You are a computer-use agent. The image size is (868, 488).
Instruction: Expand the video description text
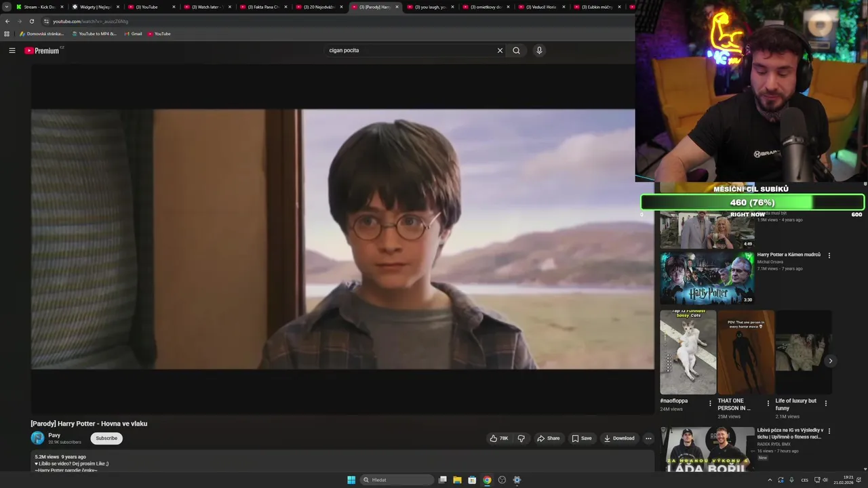(x=342, y=462)
